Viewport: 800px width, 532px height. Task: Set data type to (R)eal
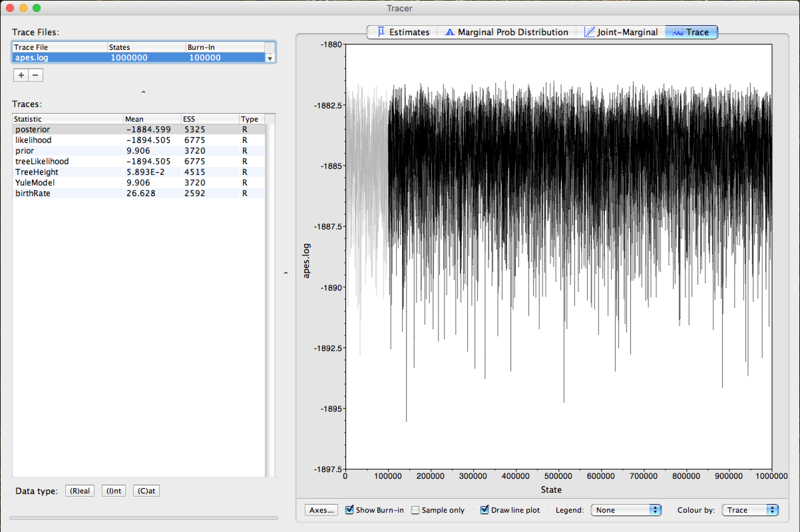80,491
